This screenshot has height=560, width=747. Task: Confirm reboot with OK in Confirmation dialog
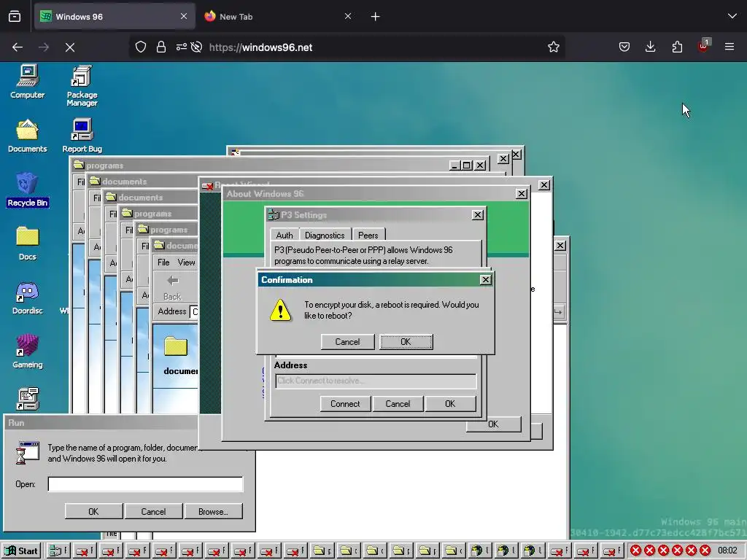point(406,342)
